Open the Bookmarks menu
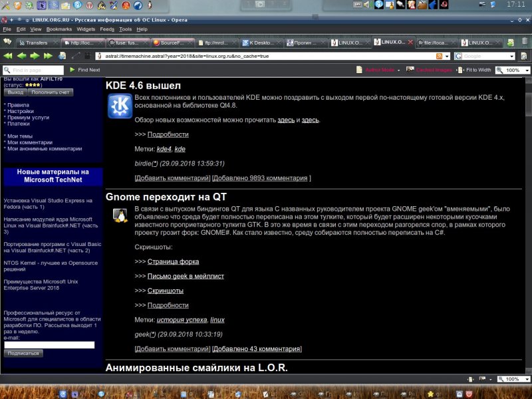Screen dimensions: 532x399 point(59,29)
